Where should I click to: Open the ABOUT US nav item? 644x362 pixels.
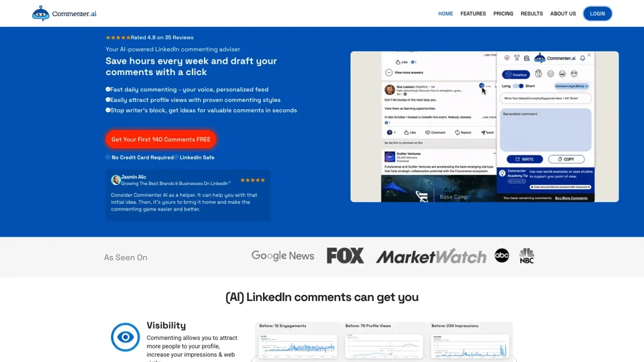[x=563, y=13]
